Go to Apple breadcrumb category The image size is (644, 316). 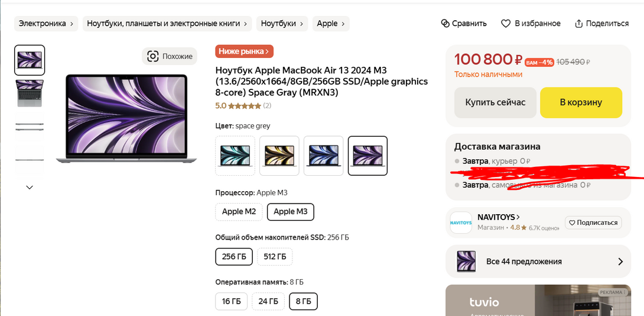[x=331, y=24]
